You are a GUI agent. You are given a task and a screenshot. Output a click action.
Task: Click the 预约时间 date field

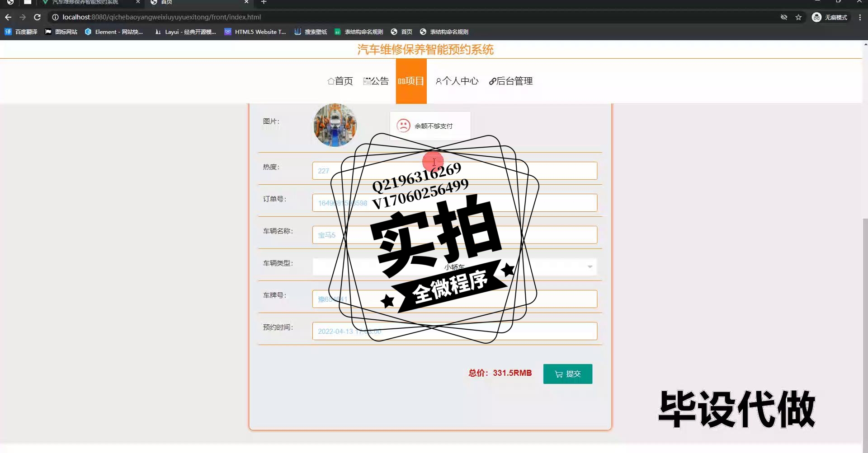click(x=454, y=331)
